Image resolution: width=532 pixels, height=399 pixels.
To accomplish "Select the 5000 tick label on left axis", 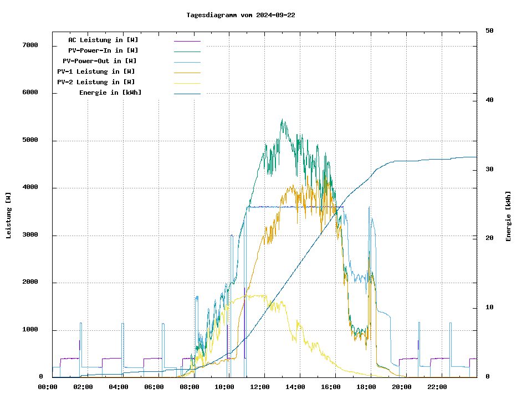I will [x=30, y=141].
